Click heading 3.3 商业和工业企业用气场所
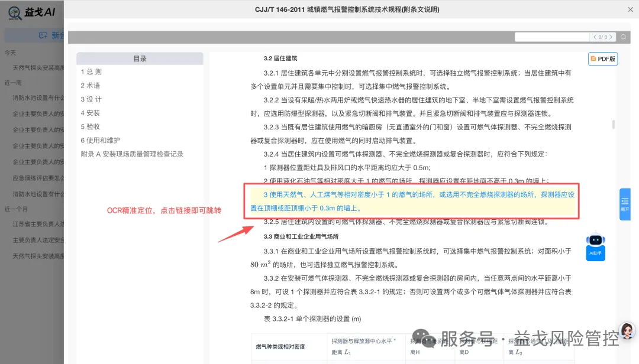639x364 pixels. pos(301,236)
